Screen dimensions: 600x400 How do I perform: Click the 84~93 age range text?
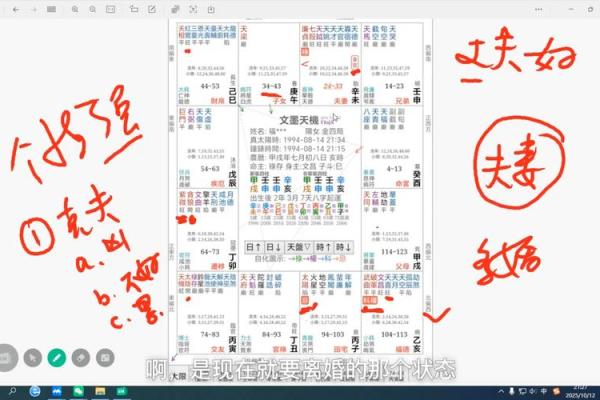click(271, 334)
